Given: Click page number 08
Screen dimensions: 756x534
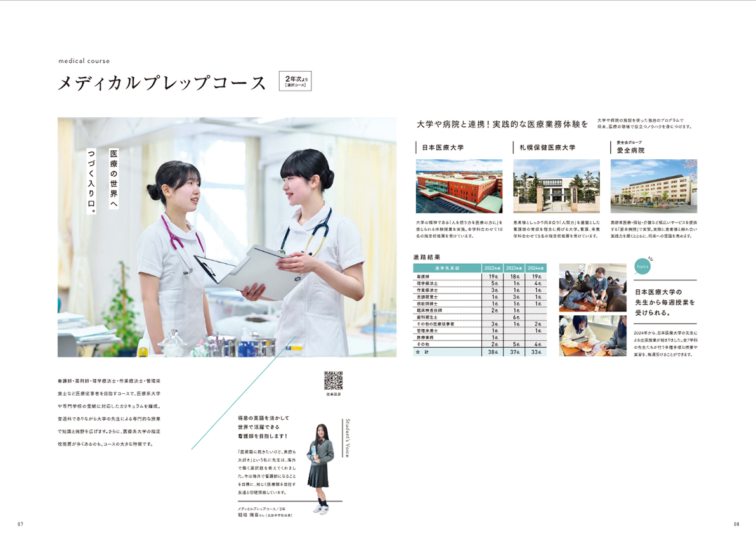Looking at the screenshot, I should [736, 523].
